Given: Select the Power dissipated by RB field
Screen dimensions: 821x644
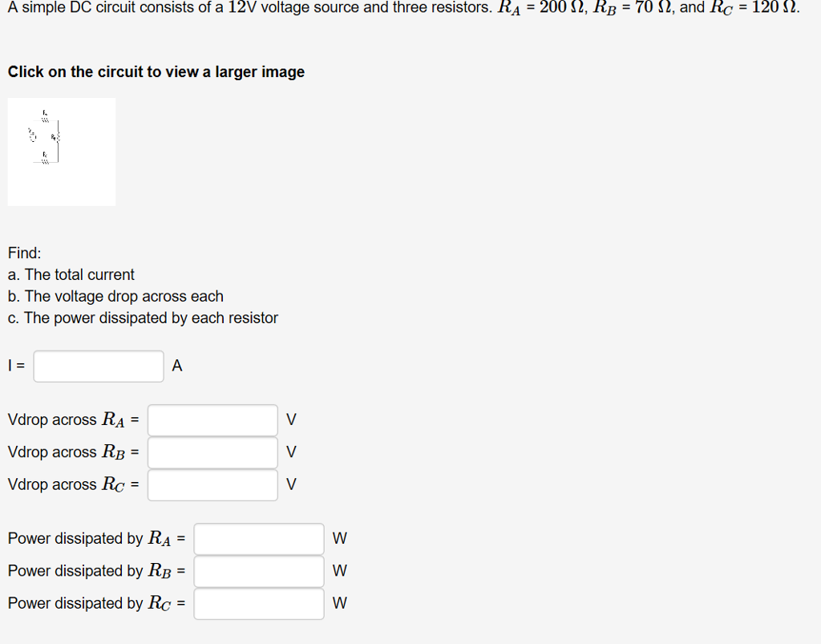Looking at the screenshot, I should tap(258, 571).
